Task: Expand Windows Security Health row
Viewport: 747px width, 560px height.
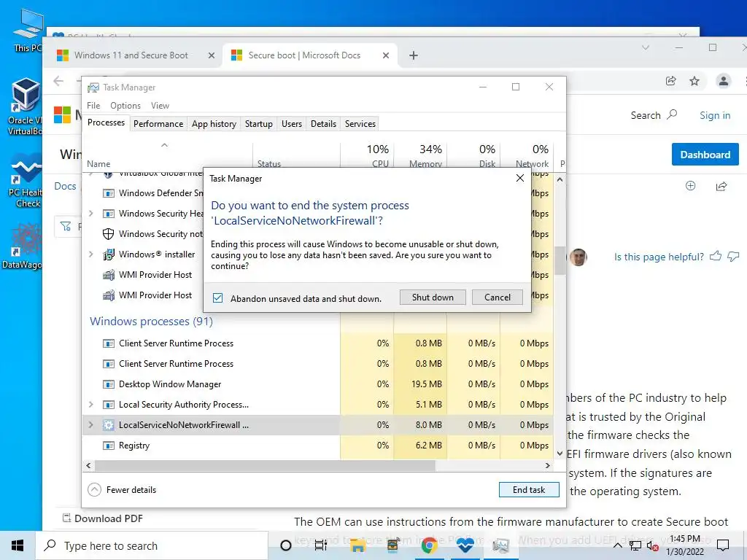Action: tap(91, 214)
